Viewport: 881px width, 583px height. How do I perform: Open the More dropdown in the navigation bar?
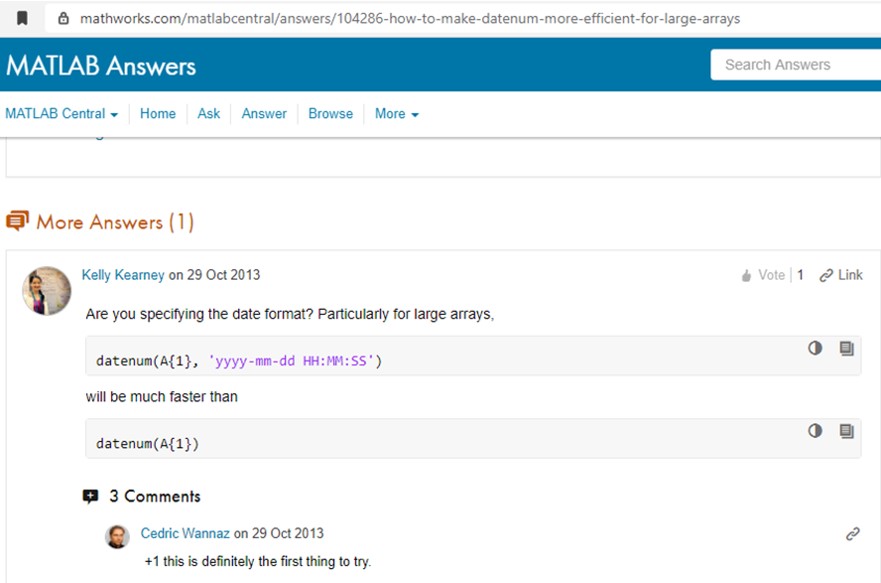click(x=396, y=114)
